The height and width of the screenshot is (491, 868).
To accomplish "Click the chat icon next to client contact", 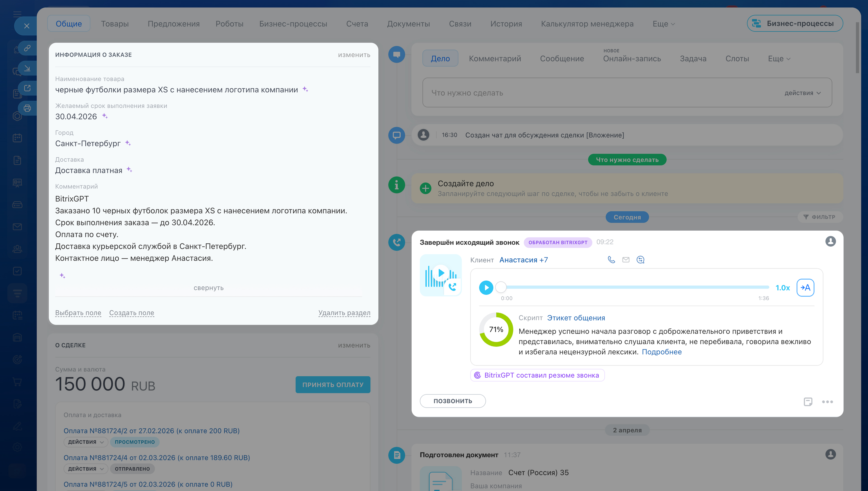I will pyautogui.click(x=640, y=260).
